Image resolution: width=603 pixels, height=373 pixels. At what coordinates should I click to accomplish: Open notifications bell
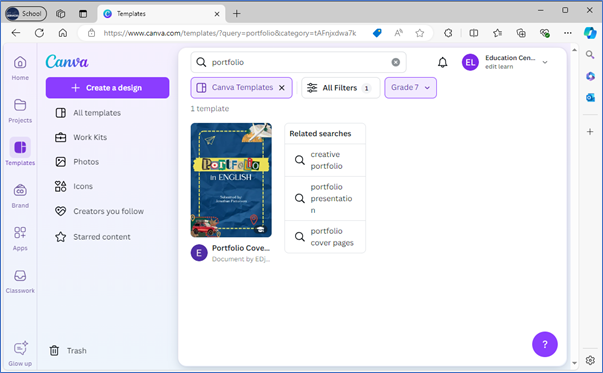pyautogui.click(x=443, y=62)
